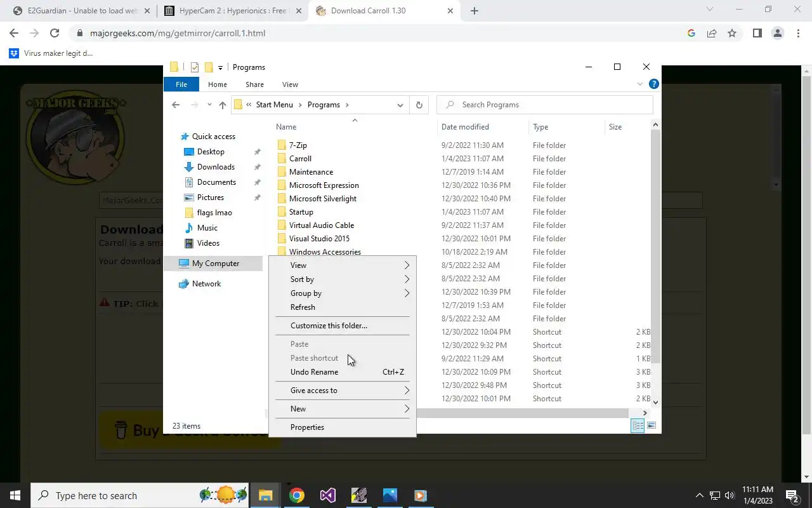Open Photos app in taskbar
The image size is (812, 508).
pyautogui.click(x=390, y=495)
